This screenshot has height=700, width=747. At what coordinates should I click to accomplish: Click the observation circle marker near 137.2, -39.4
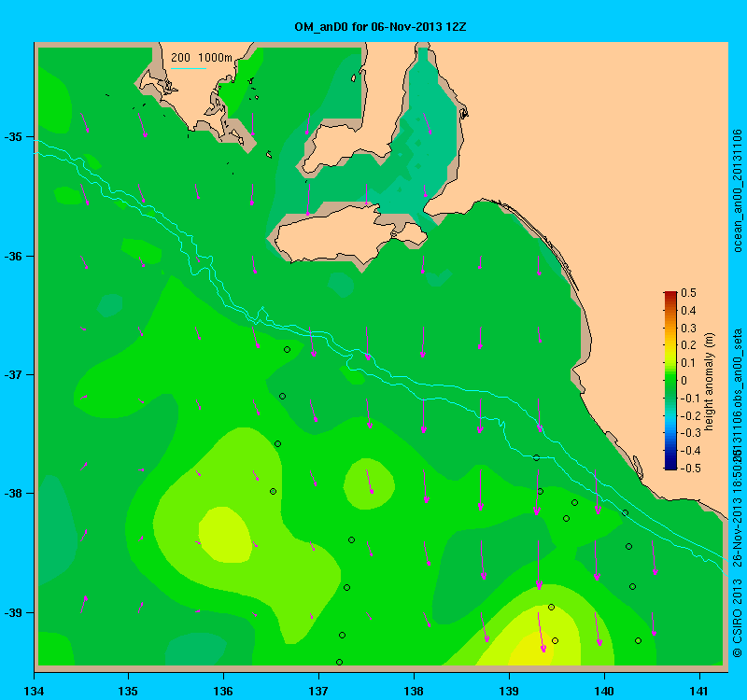tap(339, 662)
